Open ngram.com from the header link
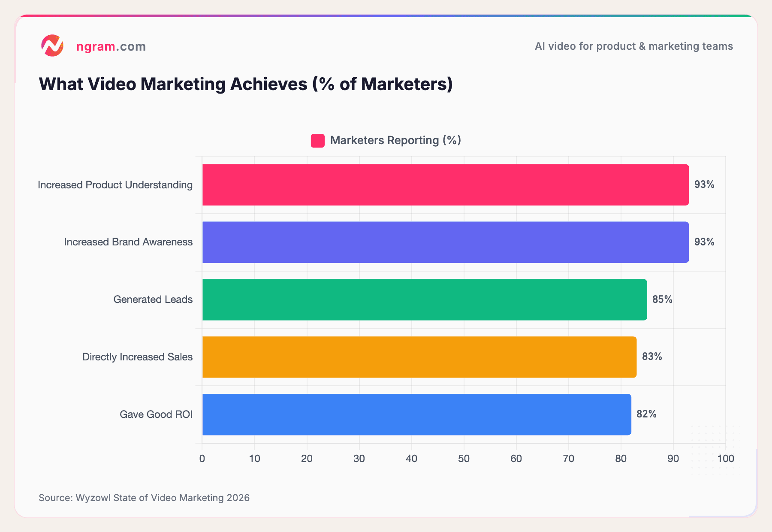772x532 pixels. click(x=110, y=46)
